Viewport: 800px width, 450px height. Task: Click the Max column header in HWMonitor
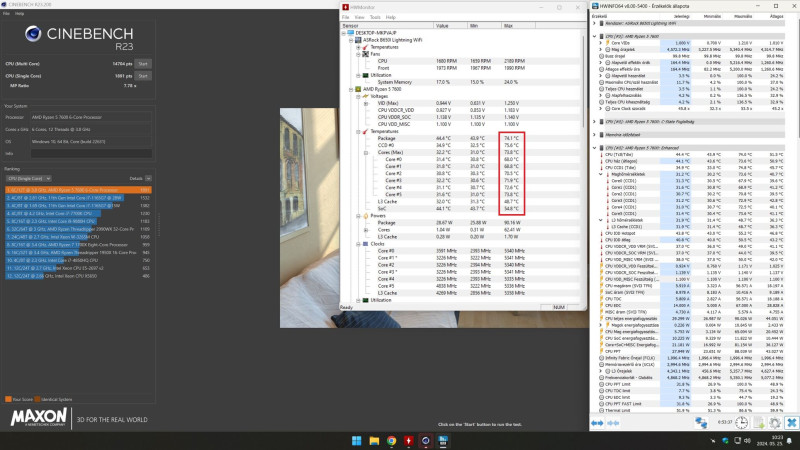pos(517,26)
